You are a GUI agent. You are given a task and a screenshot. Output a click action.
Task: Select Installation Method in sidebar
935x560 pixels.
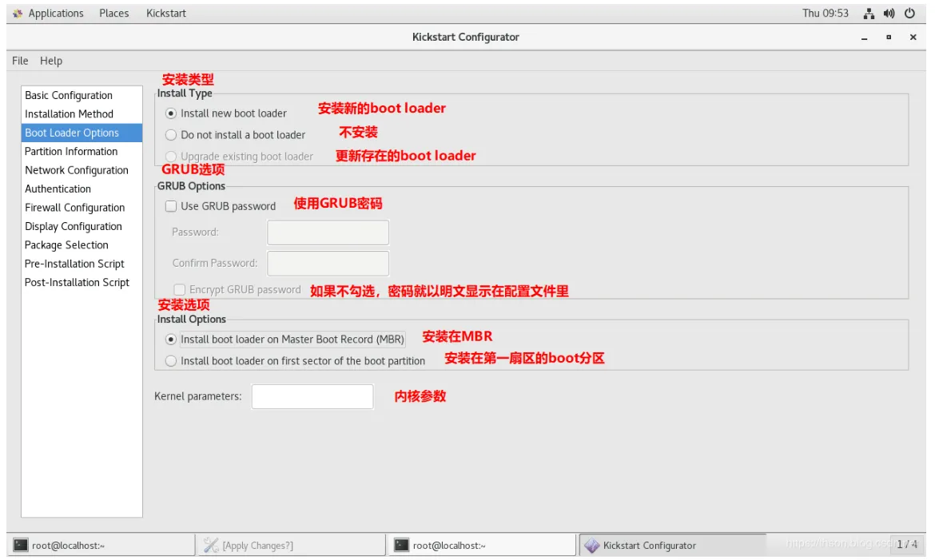[x=82, y=114]
